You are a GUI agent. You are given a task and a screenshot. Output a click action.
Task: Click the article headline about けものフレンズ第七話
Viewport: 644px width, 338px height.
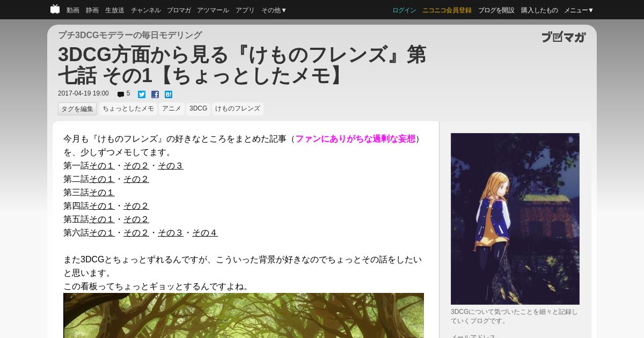[x=242, y=65]
